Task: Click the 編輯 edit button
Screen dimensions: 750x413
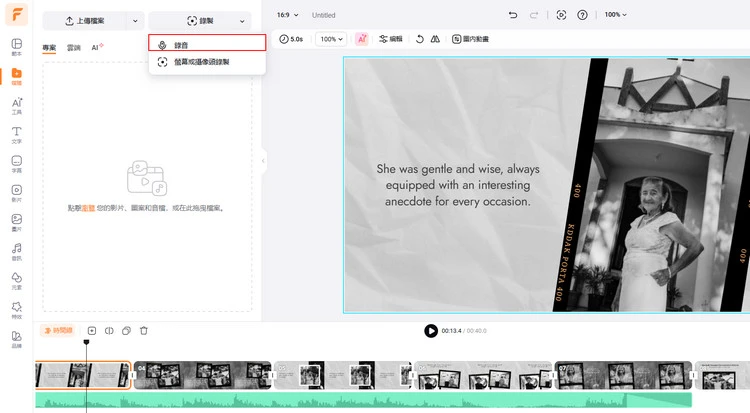Action: (390, 39)
